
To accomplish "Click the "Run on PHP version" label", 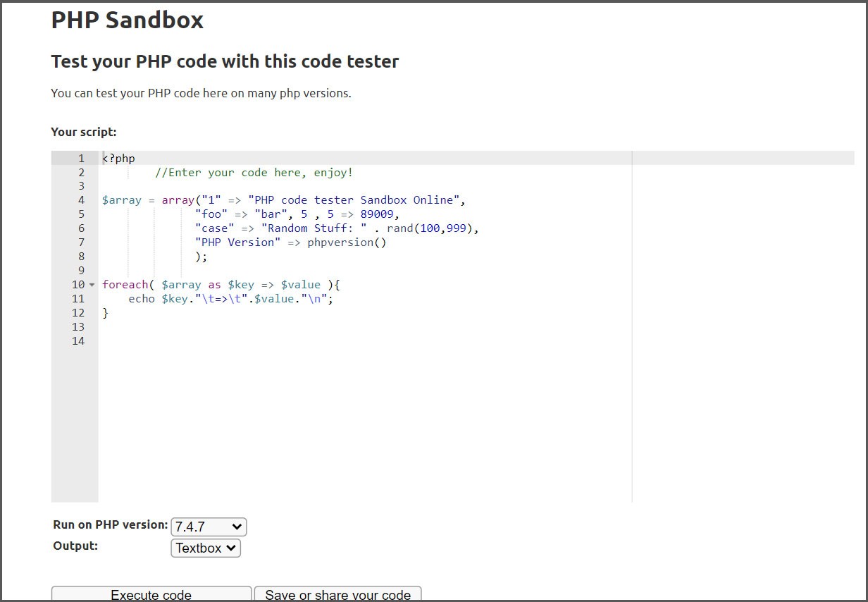I will click(111, 525).
